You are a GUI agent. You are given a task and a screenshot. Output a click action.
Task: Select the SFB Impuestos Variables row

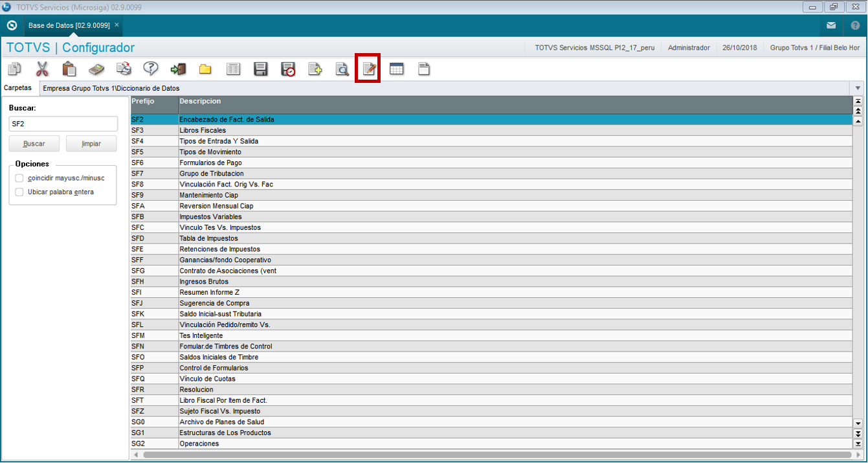(491, 217)
